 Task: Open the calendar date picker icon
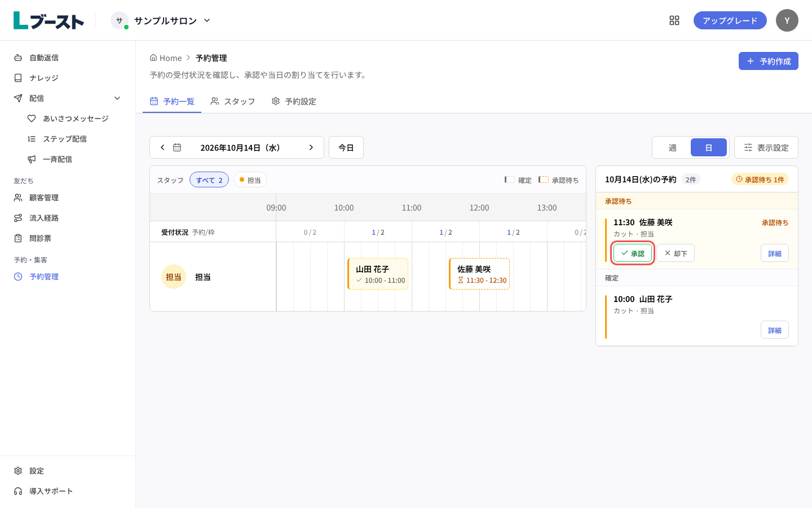click(x=177, y=147)
